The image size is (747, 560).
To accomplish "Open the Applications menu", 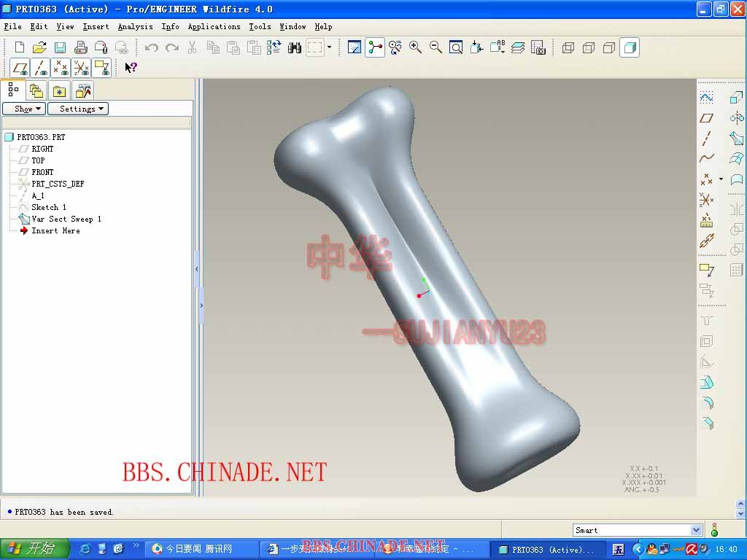I will tap(214, 27).
